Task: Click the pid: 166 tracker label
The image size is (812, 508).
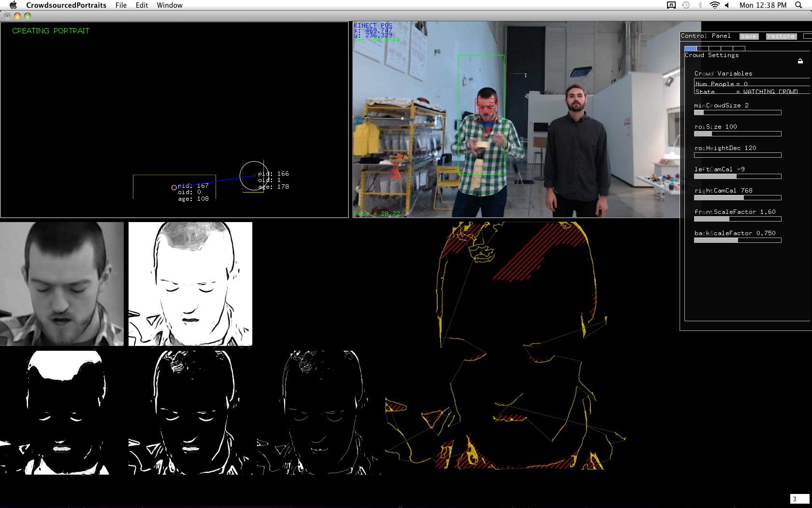Action: [x=273, y=173]
